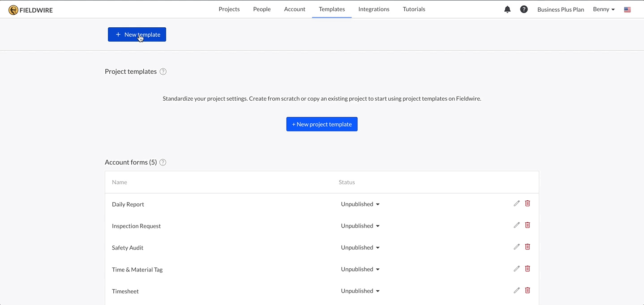Image resolution: width=644 pixels, height=305 pixels.
Task: Edit the Time & Material Tag form
Action: 516,268
